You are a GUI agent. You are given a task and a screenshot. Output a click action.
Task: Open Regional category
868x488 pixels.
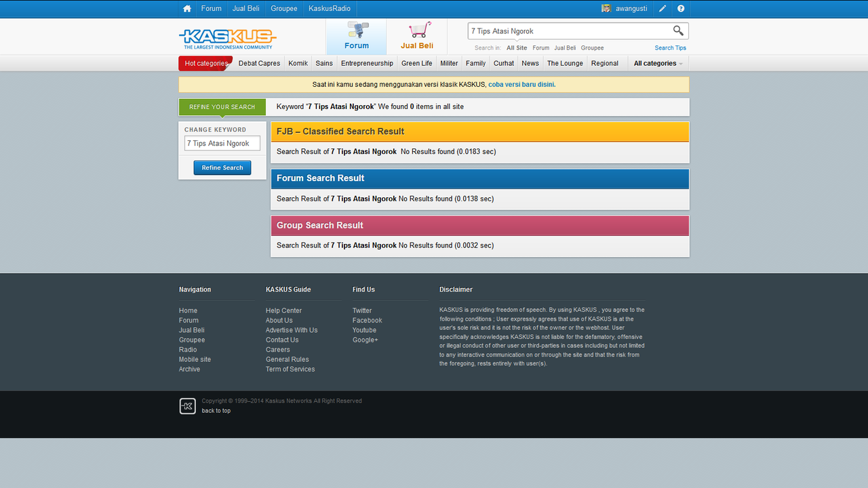point(605,63)
